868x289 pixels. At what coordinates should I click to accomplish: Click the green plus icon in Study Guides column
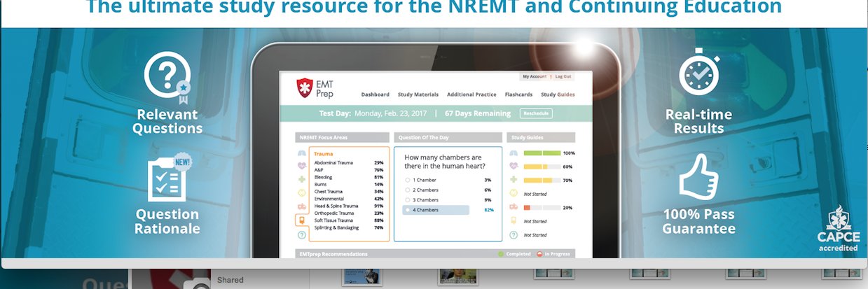[x=514, y=180]
